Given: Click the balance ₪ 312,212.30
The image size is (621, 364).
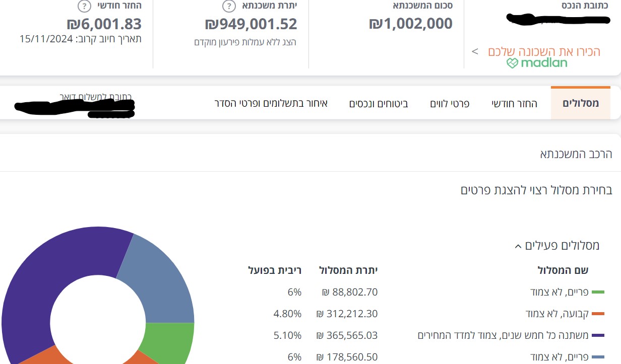Looking at the screenshot, I should (347, 314).
